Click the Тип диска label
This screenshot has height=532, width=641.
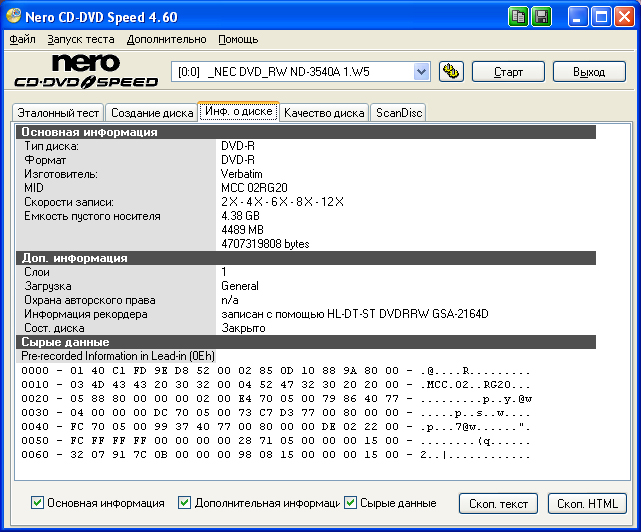click(52, 146)
